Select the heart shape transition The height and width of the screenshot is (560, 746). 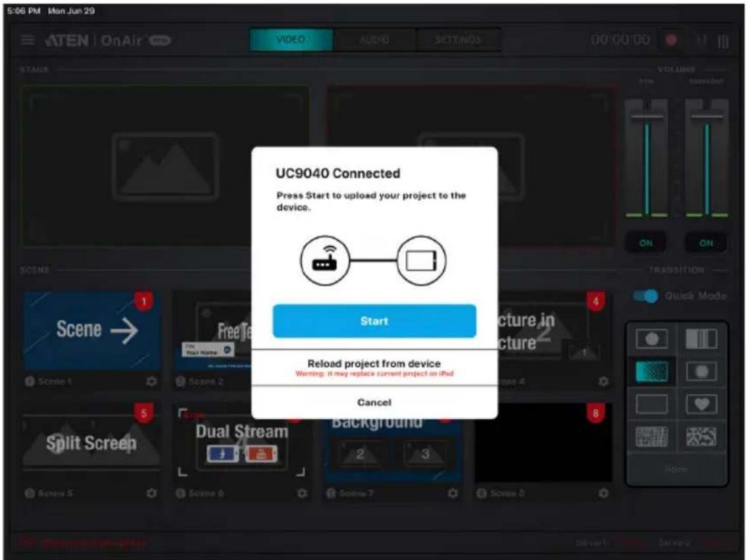(x=701, y=404)
